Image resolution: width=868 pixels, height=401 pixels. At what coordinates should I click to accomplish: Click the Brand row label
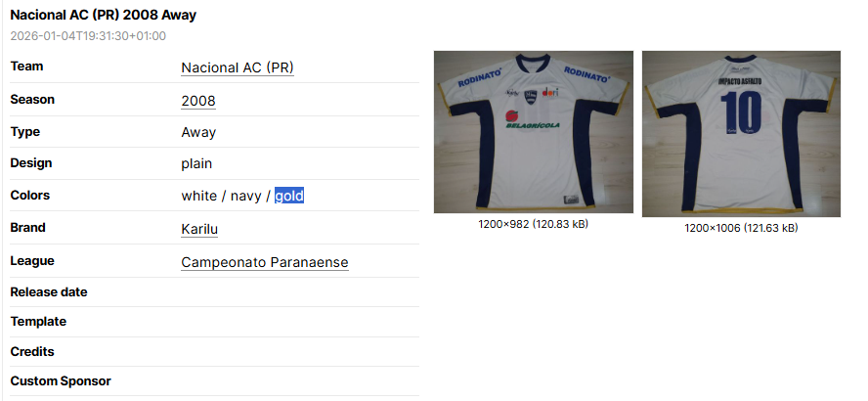click(x=27, y=228)
